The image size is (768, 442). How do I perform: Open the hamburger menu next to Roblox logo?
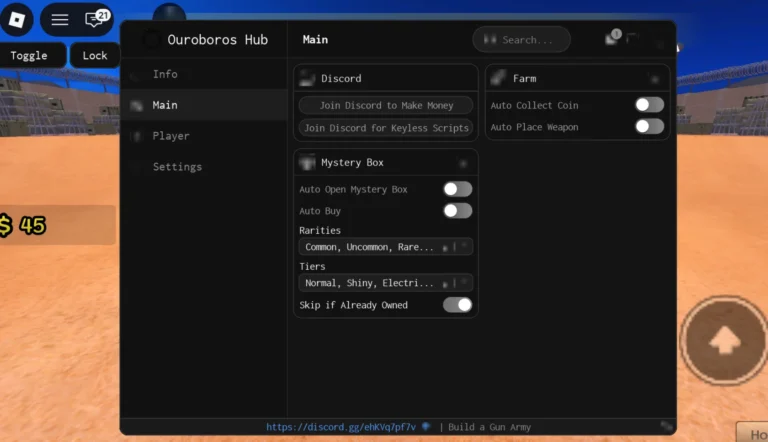click(60, 20)
